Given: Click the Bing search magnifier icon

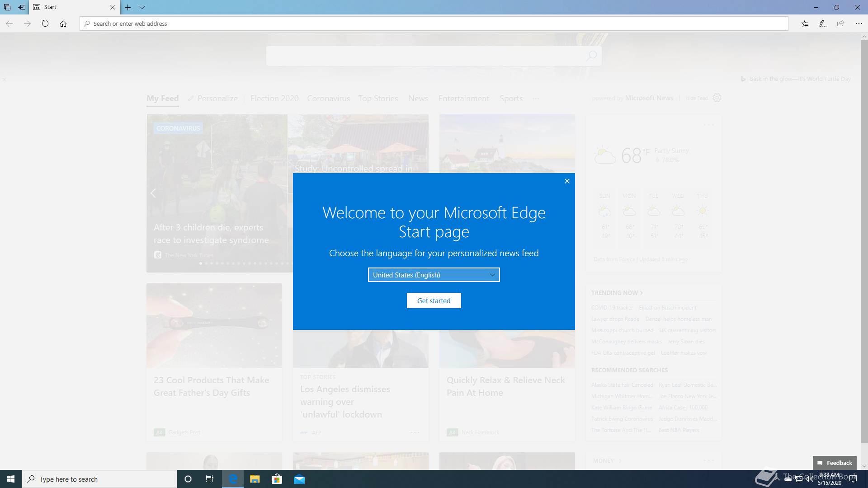Looking at the screenshot, I should tap(591, 56).
